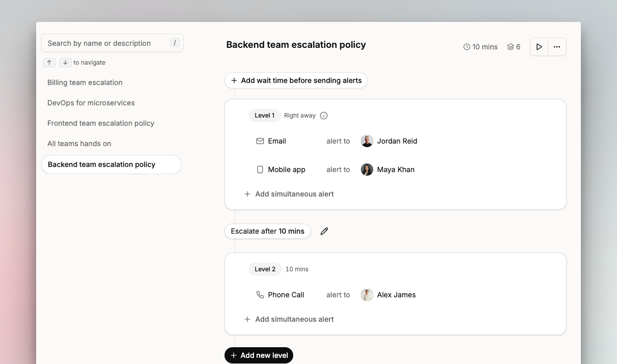This screenshot has width=617, height=364.
Task: Click the plus icon on Add wait time
Action: click(x=234, y=80)
